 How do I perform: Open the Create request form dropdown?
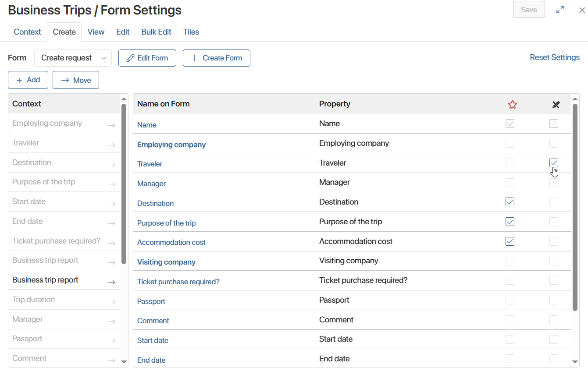[73, 58]
